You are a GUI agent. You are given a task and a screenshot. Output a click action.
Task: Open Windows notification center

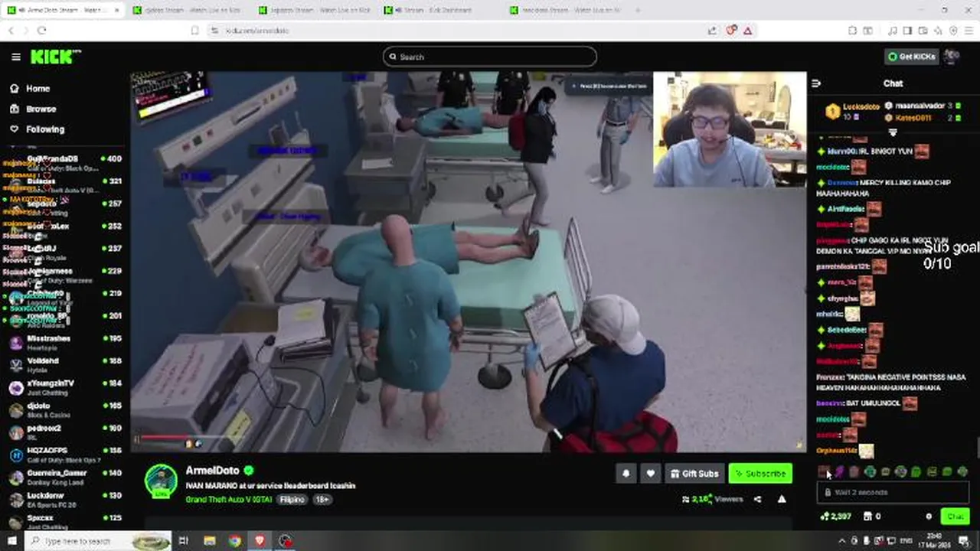[x=964, y=540]
